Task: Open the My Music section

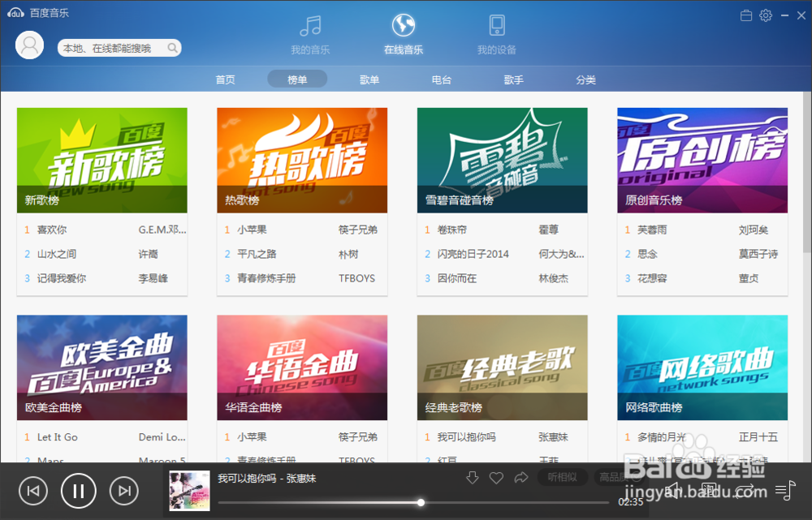Action: pos(310,34)
